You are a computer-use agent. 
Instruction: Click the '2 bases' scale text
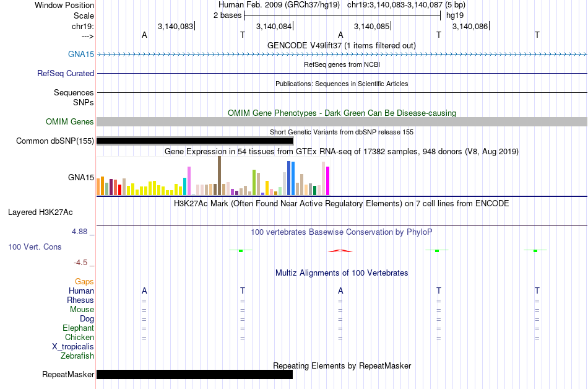228,15
